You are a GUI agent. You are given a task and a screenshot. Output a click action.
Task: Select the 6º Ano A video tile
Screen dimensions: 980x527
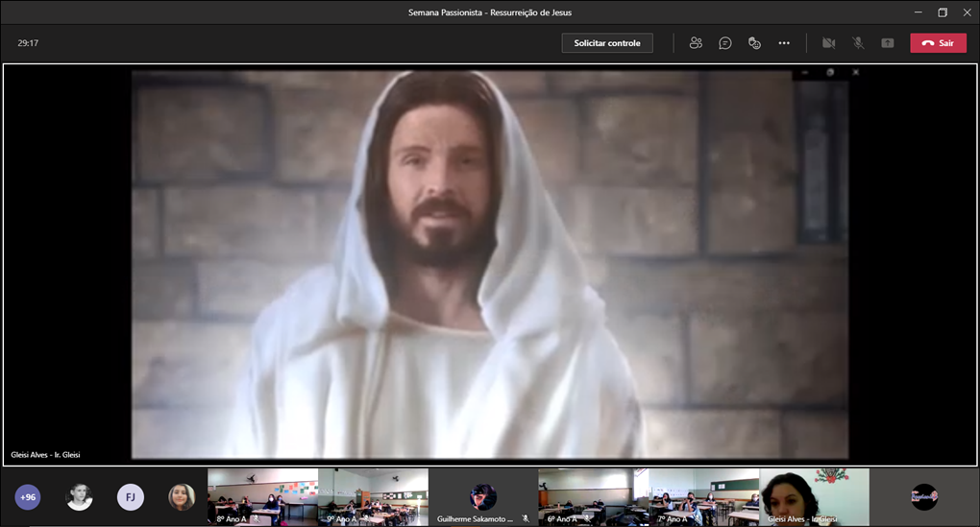(x=593, y=497)
